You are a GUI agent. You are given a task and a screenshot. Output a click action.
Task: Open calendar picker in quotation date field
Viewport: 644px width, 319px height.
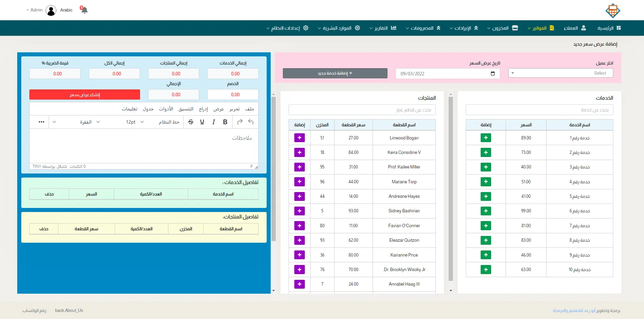493,74
